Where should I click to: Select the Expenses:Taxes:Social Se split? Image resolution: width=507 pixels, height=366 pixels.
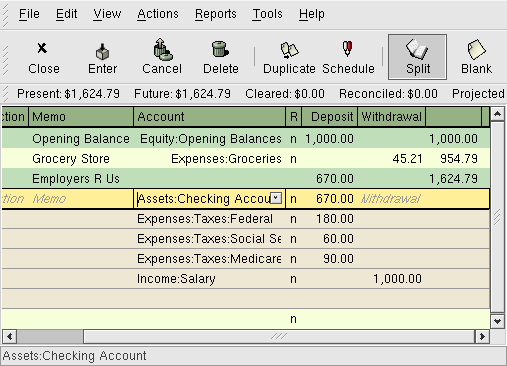click(x=246, y=239)
